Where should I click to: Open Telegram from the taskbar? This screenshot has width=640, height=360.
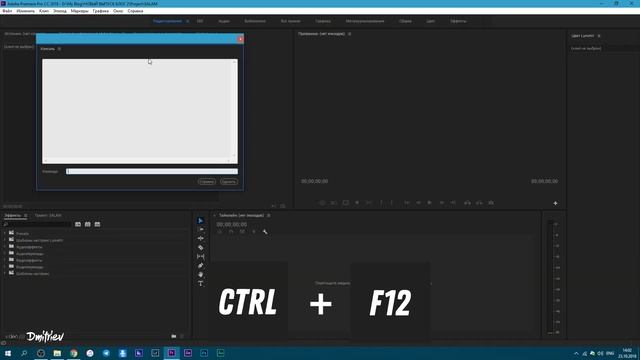tap(106, 353)
